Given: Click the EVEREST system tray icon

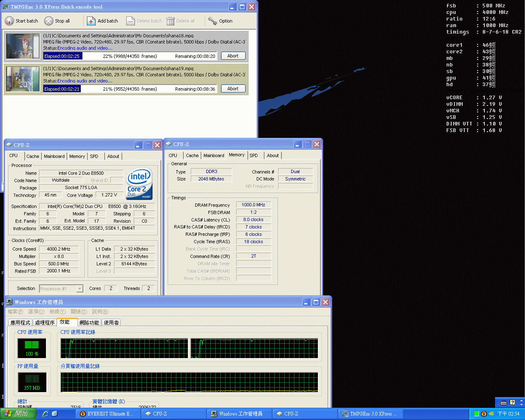Looking at the screenshot, I should pyautogui.click(x=484, y=414).
